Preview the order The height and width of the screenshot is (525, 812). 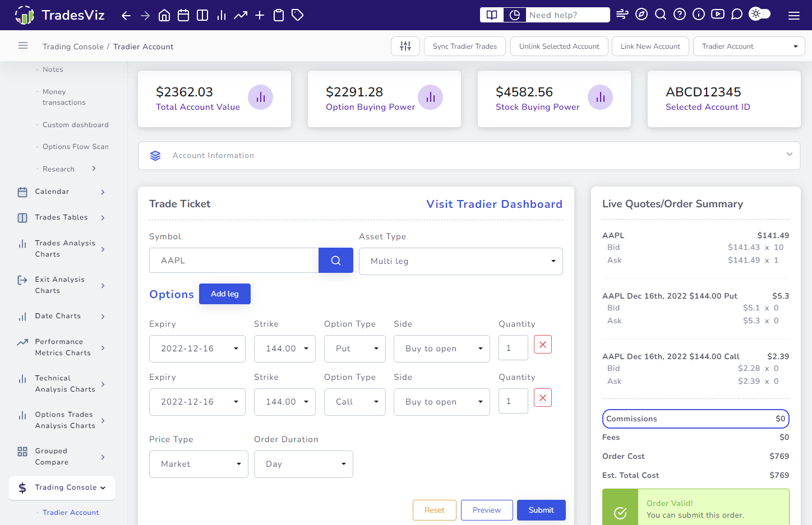point(487,510)
